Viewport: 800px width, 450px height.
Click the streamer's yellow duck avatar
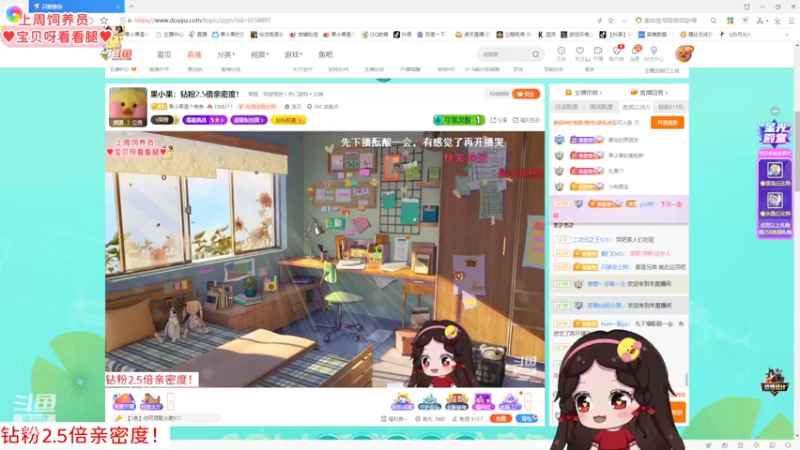click(x=128, y=107)
